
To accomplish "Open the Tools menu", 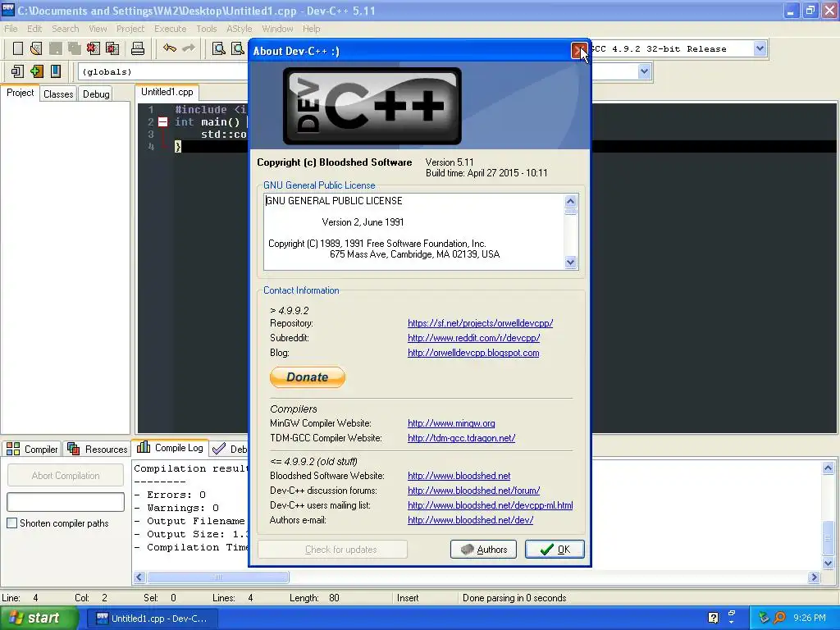I will [x=206, y=29].
